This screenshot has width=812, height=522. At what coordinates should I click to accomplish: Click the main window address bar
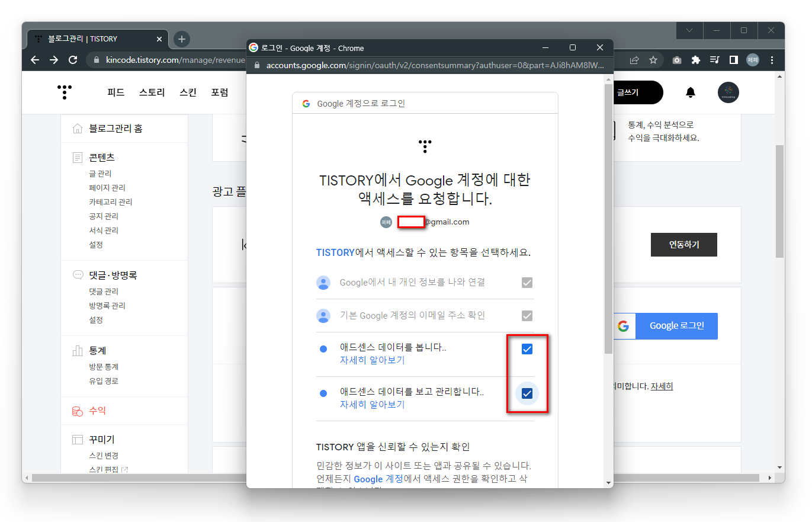175,60
